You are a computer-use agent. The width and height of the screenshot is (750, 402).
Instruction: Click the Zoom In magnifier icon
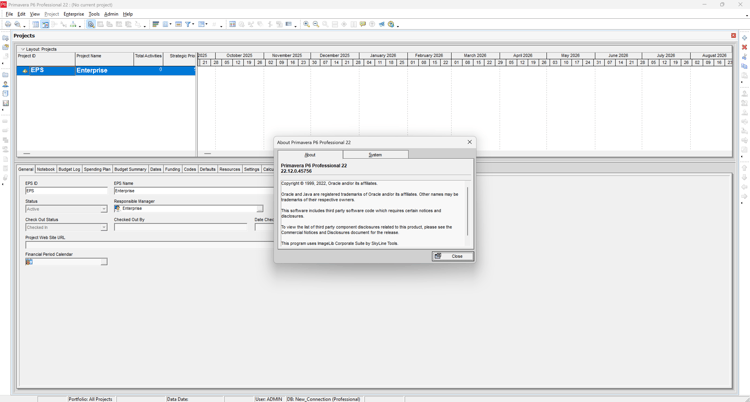click(307, 24)
